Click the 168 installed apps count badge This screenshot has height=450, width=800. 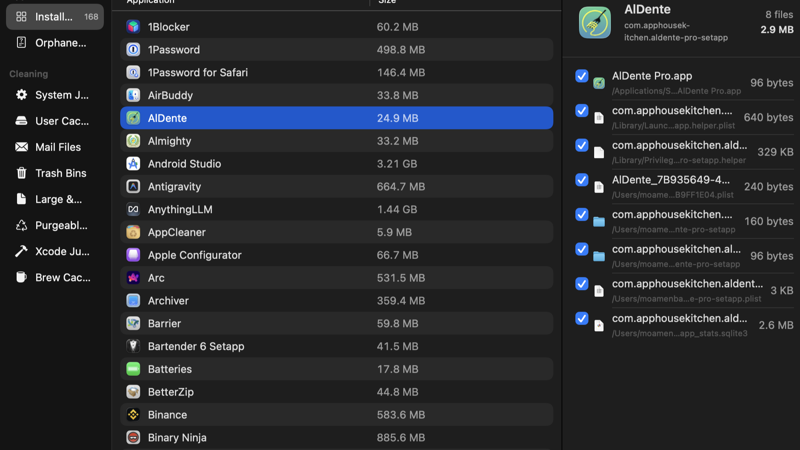tap(91, 17)
